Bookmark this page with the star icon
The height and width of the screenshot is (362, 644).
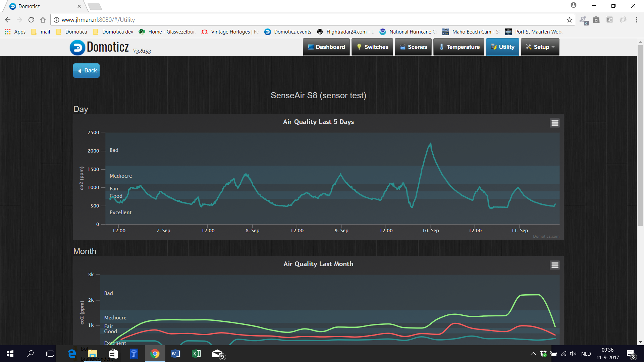[569, 20]
